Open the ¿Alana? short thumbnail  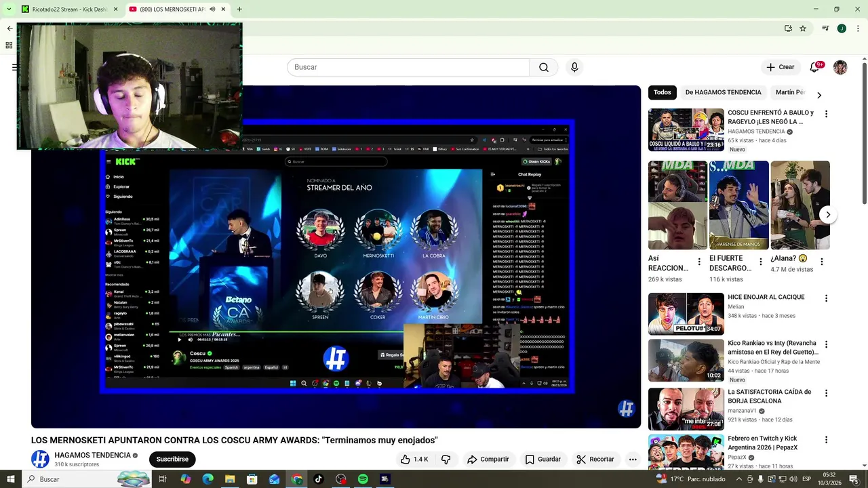800,205
